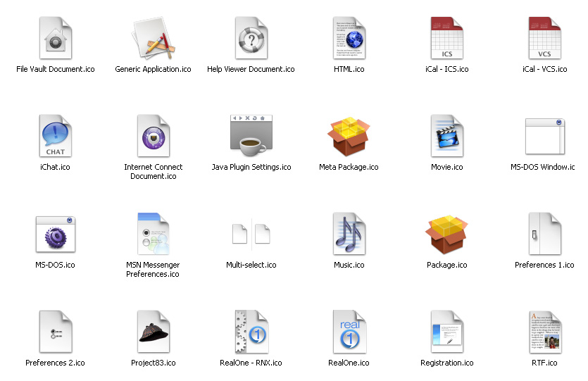Viewport: 588px width, 381px height.
Task: Click the "Registration.ico" file name
Action: [x=447, y=363]
